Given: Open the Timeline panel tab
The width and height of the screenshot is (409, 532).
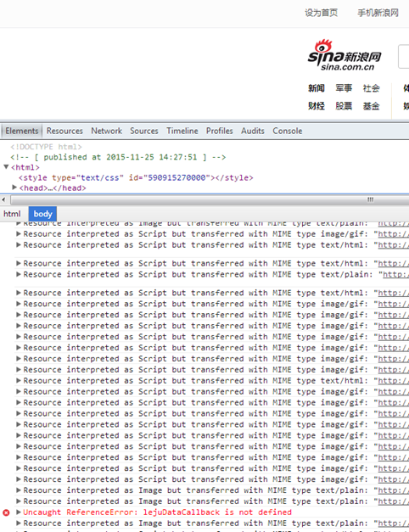Looking at the screenshot, I should pyautogui.click(x=182, y=131).
